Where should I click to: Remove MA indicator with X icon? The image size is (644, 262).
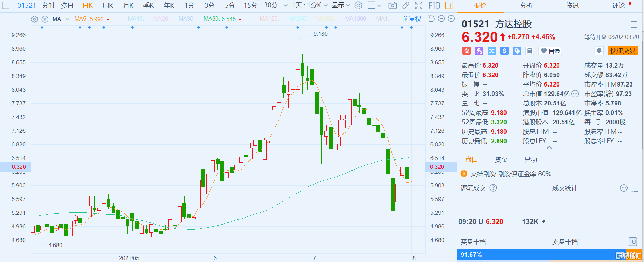(45, 19)
